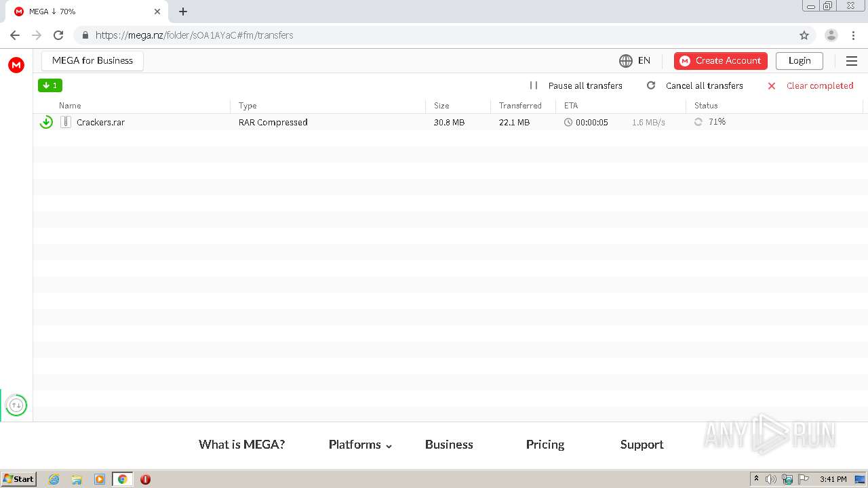Click the RAR Compressed type cell

coord(273,123)
